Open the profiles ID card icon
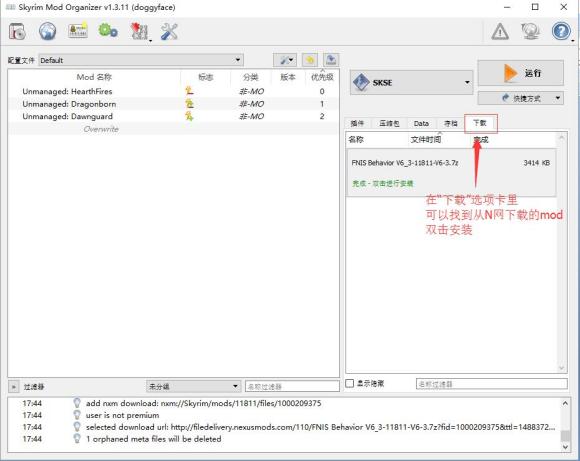Screen dimensions: 580x461 [78, 31]
